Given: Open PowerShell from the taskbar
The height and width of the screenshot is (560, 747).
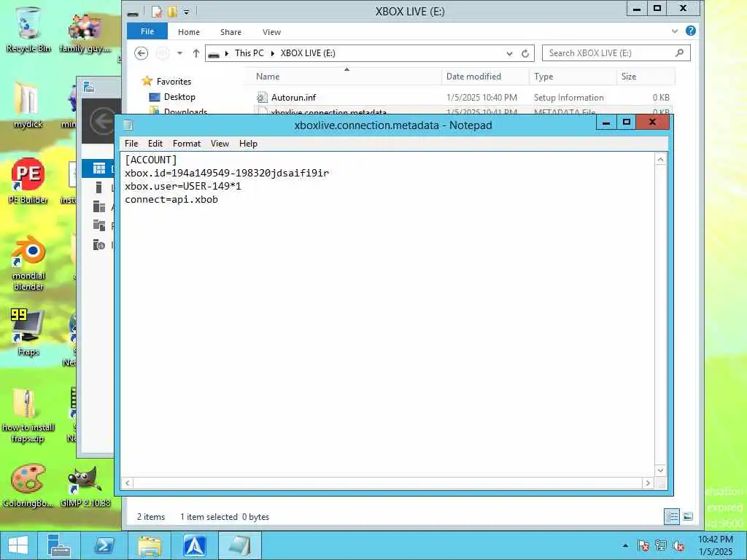Looking at the screenshot, I should (x=104, y=545).
